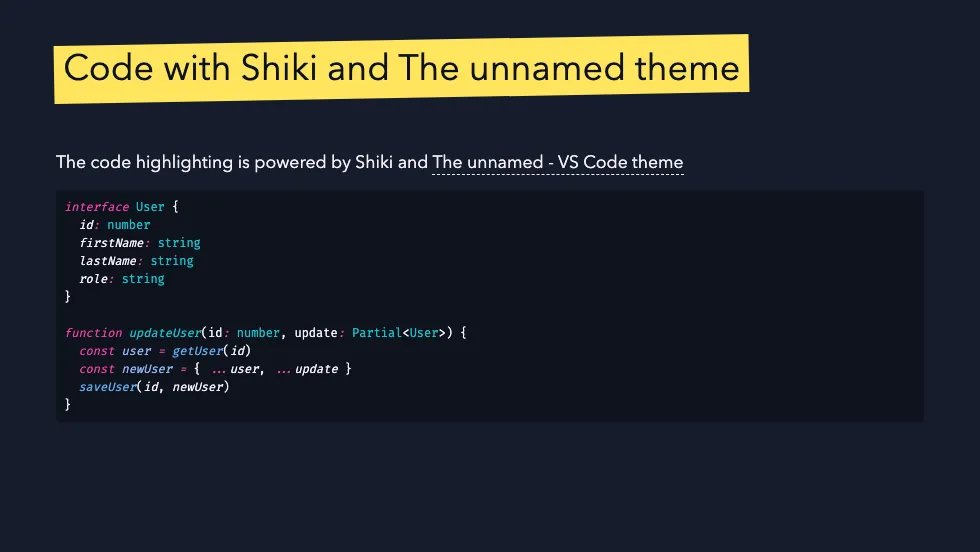This screenshot has height=552, width=980.
Task: Click the code line 'id: number'
Action: [115, 225]
